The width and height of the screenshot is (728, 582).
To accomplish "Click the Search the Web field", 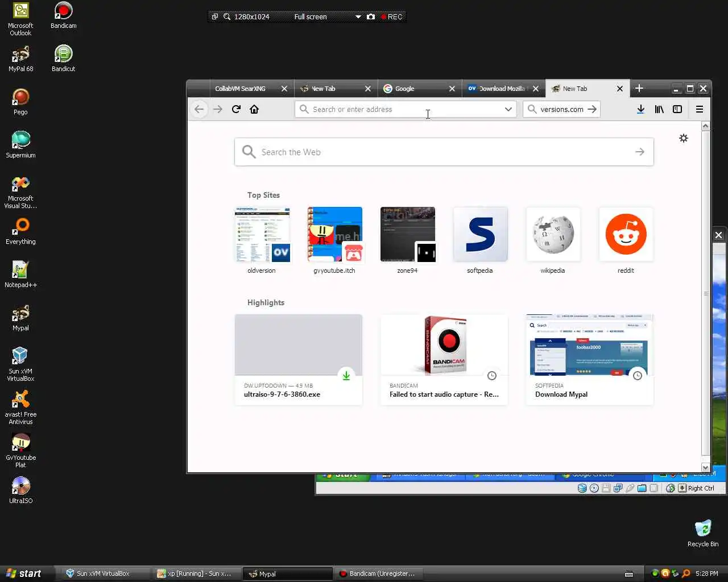I will [444, 152].
